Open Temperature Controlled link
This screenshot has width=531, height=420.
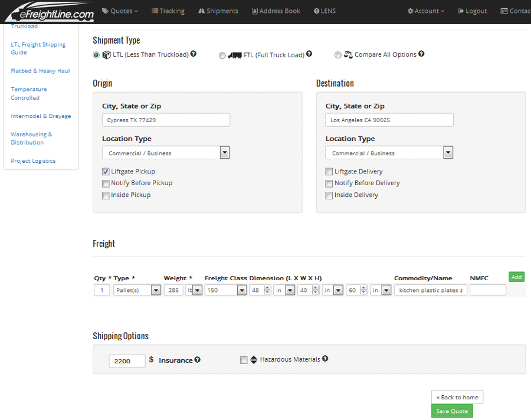click(29, 93)
